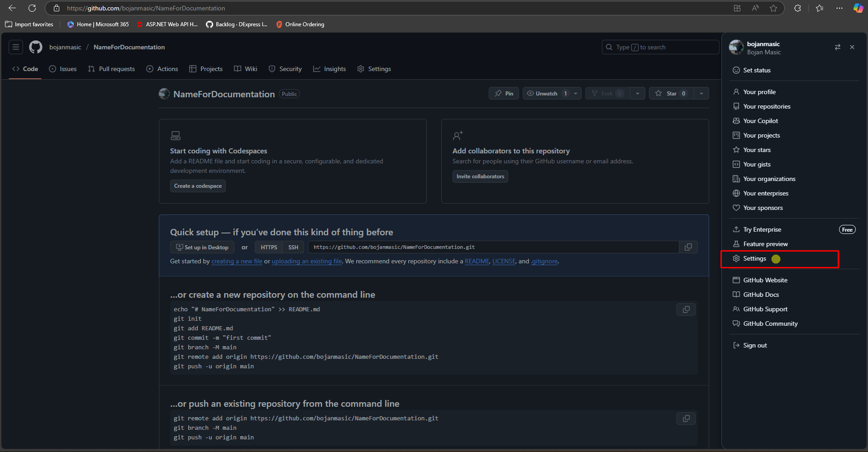Viewport: 868px width, 452px height.
Task: Click Create a codespace button
Action: pos(198,186)
